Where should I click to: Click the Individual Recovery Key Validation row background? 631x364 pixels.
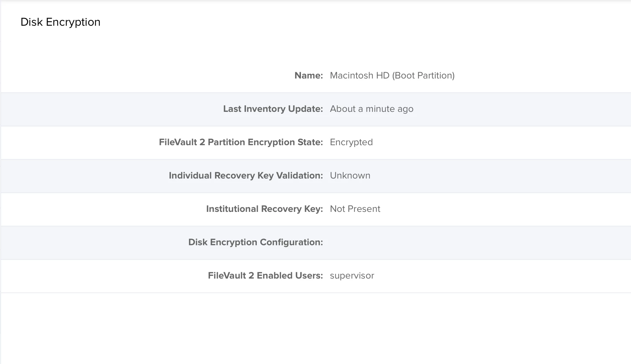coord(315,176)
